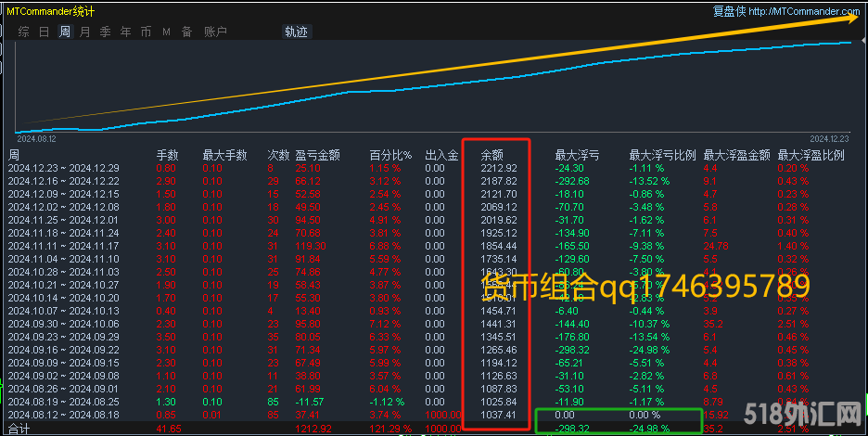Viewport: 868px width, 436px height.
Task: Open the http://MTCommander.com link
Action: 803,11
